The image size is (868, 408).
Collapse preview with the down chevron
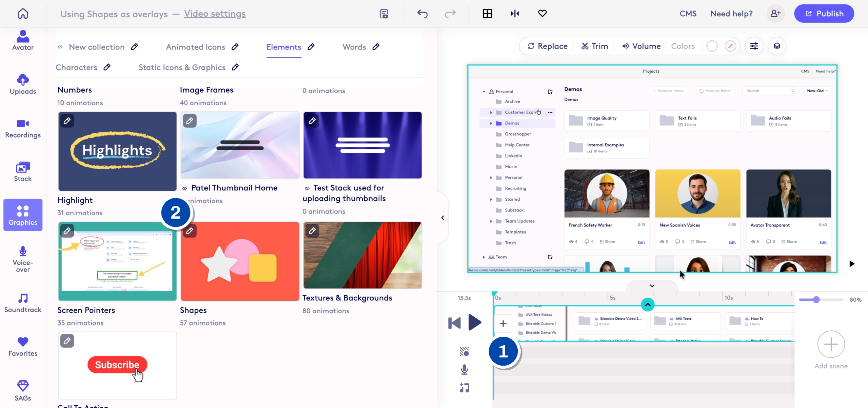click(x=652, y=286)
